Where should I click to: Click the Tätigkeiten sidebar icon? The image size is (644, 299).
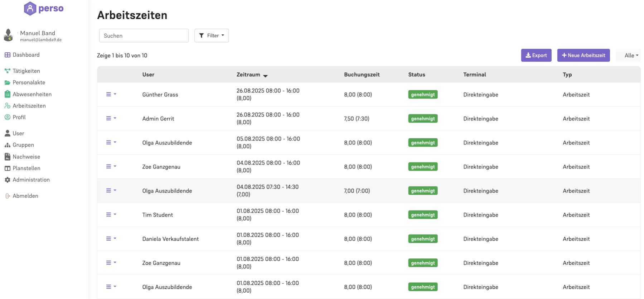pyautogui.click(x=8, y=71)
